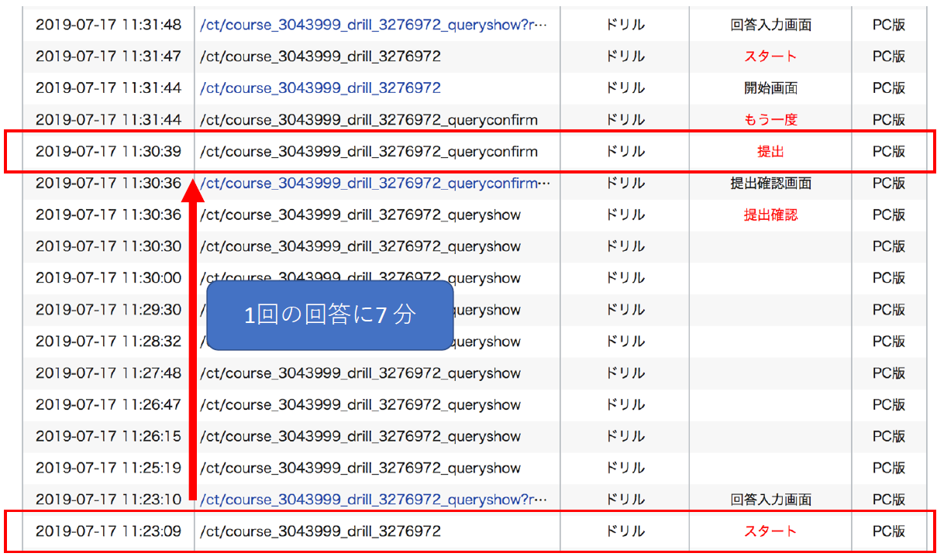The height and width of the screenshot is (560, 937).
Task: Click the 提出確認画面 operation cell
Action: coord(770,184)
